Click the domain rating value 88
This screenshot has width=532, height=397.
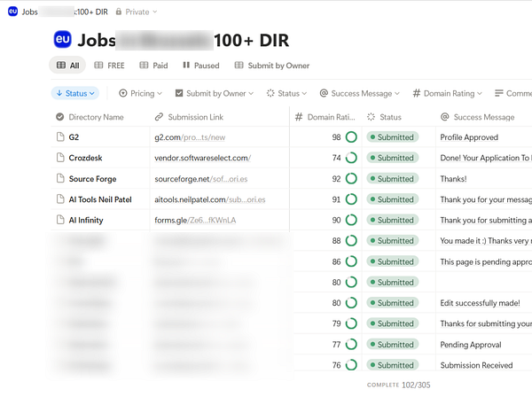[336, 241]
